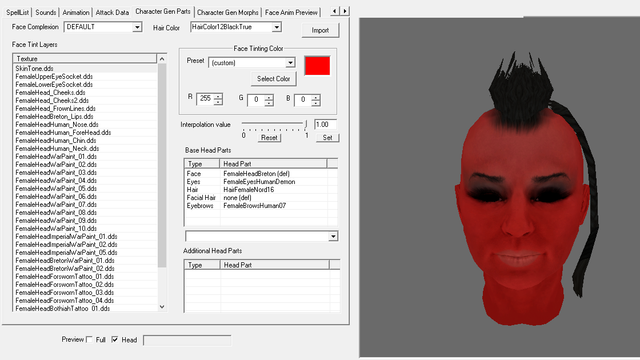This screenshot has width=640, height=360.
Task: Open the Sounds tab
Action: click(x=45, y=12)
